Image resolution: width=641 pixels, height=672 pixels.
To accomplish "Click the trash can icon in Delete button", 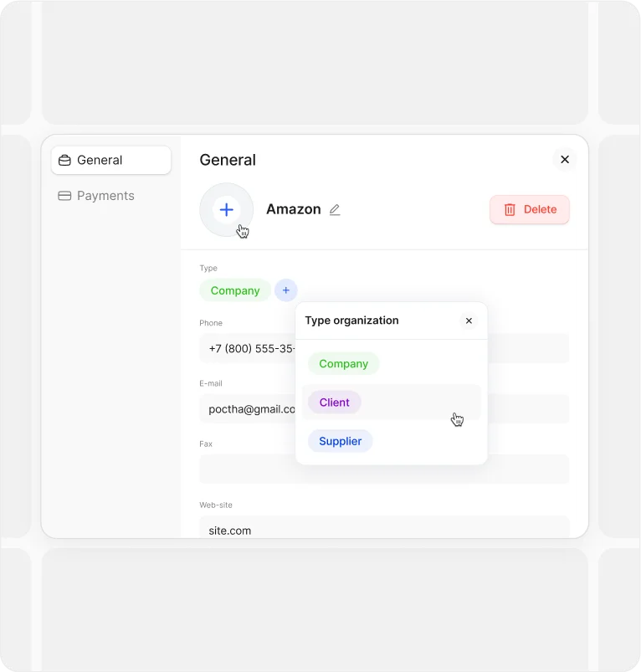I will point(510,210).
